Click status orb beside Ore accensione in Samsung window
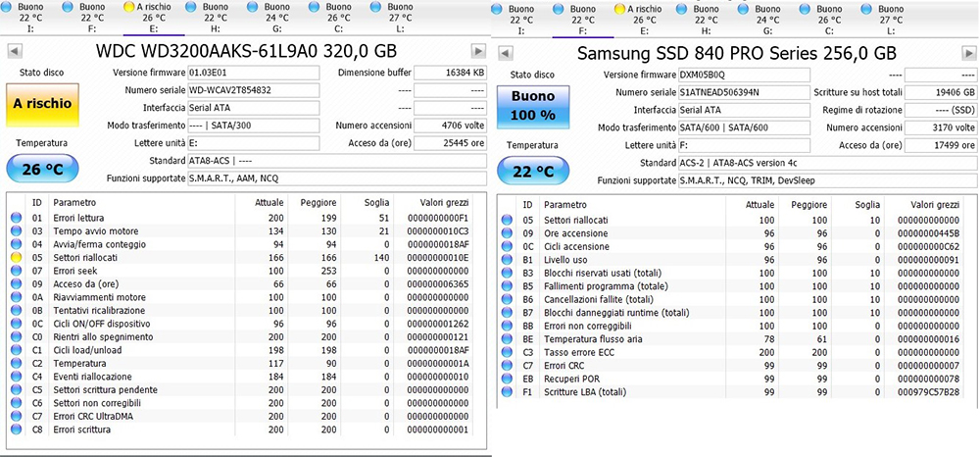Screen dimensions: 980x457 tap(507, 233)
